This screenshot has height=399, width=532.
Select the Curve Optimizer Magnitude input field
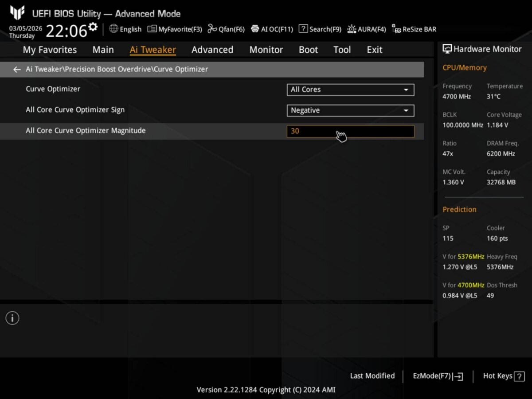[350, 131]
